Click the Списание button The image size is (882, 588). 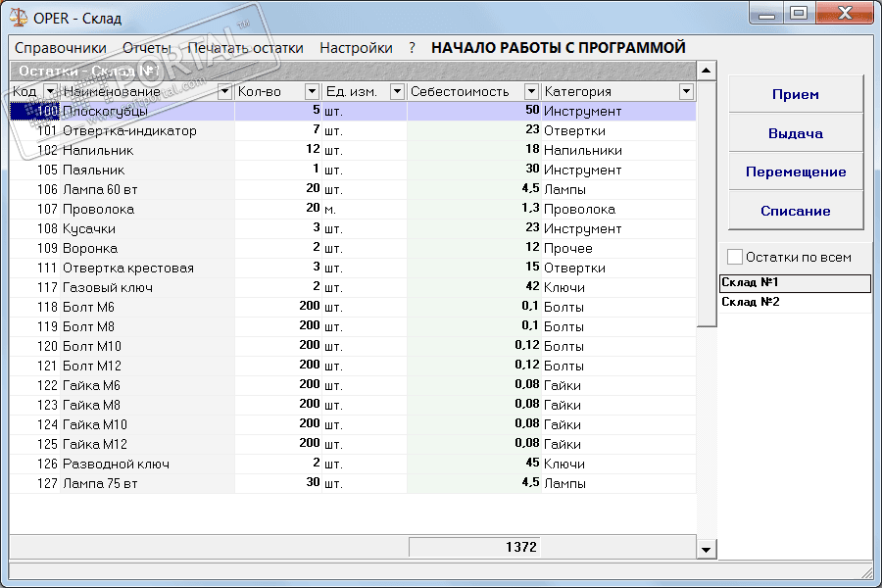tap(796, 211)
